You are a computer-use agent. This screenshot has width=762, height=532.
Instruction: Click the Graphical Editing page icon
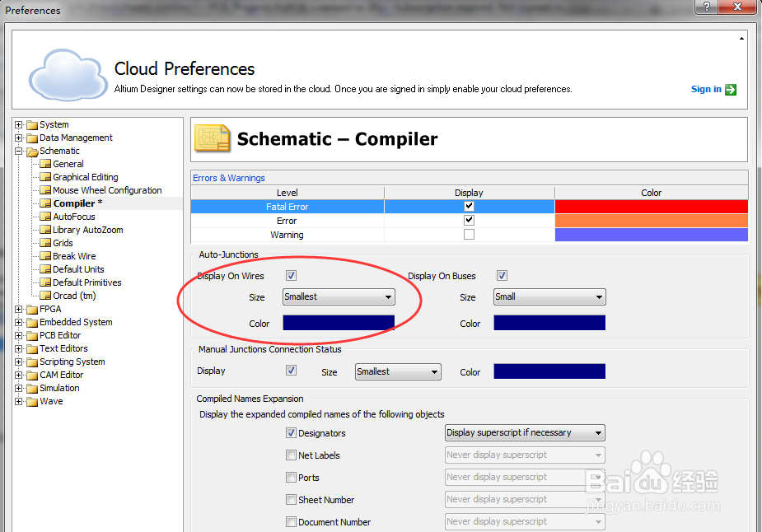pos(45,177)
